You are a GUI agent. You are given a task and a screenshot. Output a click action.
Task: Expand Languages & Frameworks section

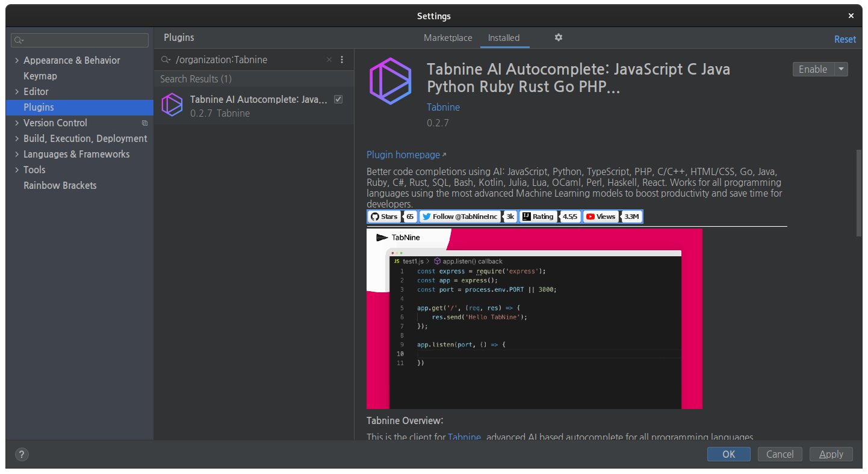click(x=17, y=154)
